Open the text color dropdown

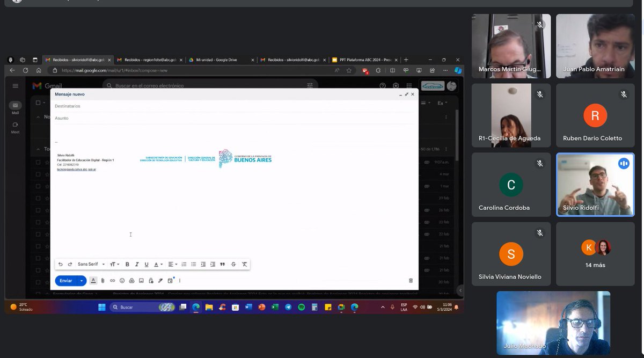[158, 264]
